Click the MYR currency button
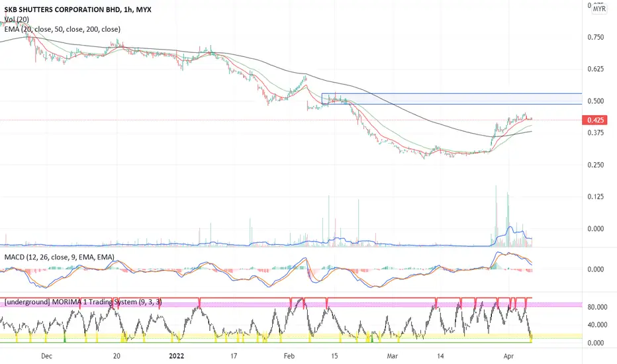This screenshot has width=617, height=364. tap(599, 9)
